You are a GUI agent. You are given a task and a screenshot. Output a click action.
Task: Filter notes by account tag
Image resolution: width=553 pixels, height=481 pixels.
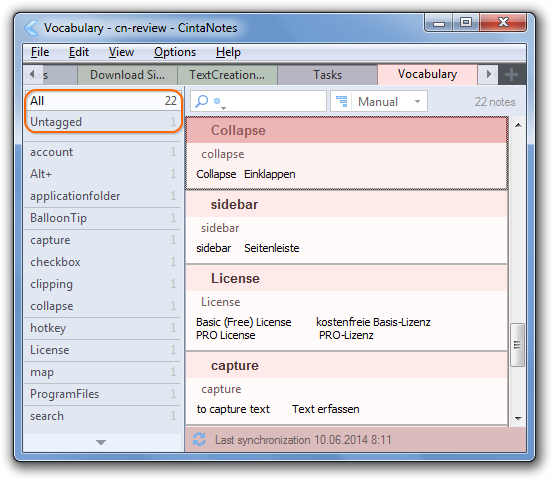[103, 152]
